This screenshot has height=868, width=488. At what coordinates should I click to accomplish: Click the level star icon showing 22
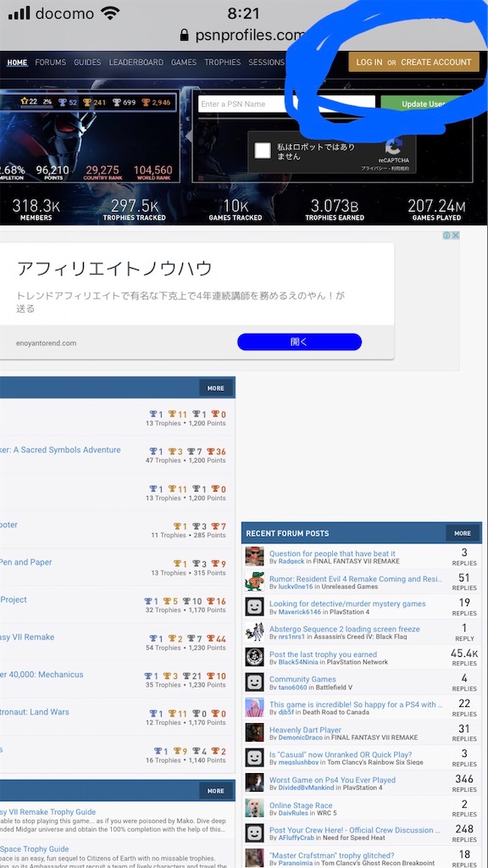click(x=25, y=102)
